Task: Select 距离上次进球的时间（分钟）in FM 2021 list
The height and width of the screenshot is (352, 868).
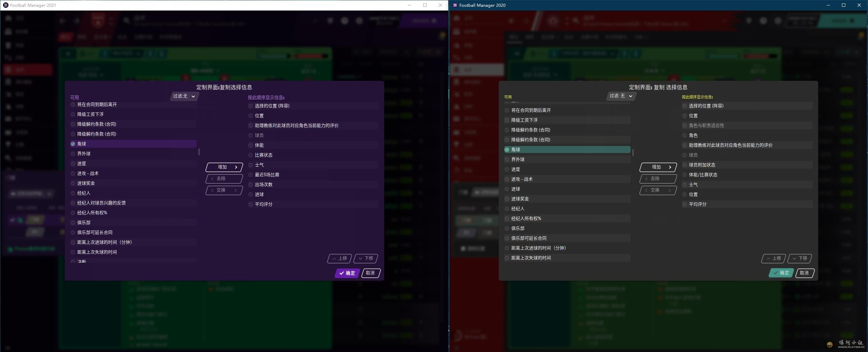Action: 133,242
